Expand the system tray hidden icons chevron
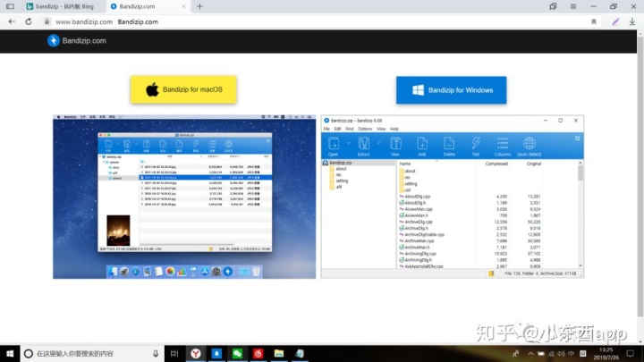This screenshot has width=644, height=362. coord(530,353)
